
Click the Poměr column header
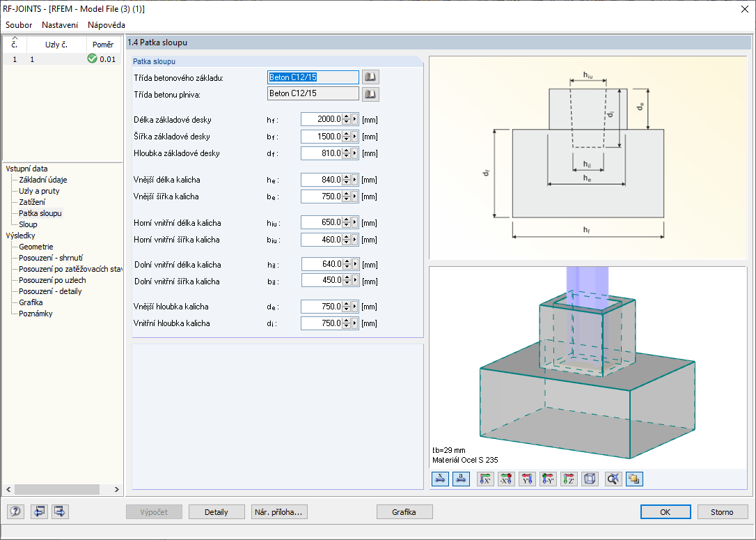[103, 45]
